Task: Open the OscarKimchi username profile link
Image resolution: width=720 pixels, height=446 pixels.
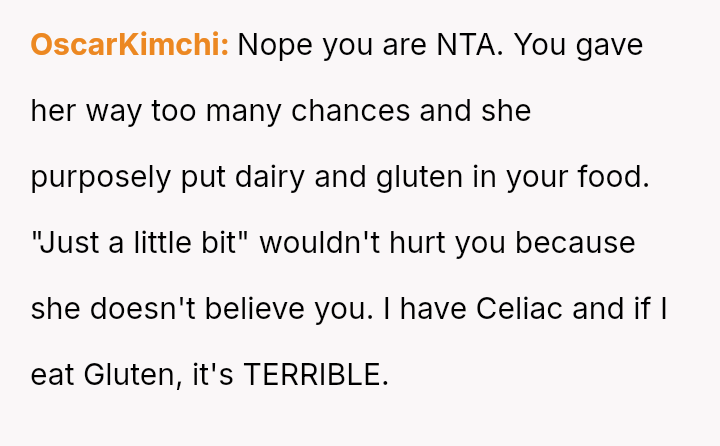Action: [130, 46]
